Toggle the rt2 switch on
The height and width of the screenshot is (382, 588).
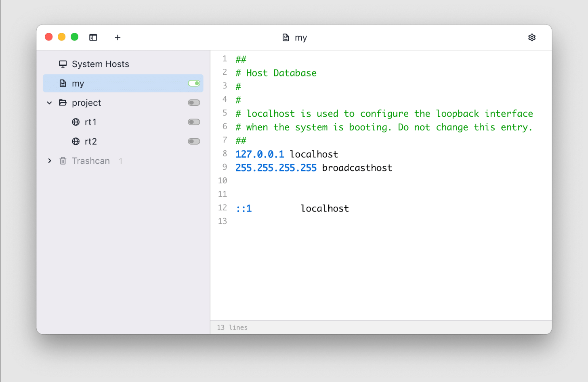click(x=193, y=141)
